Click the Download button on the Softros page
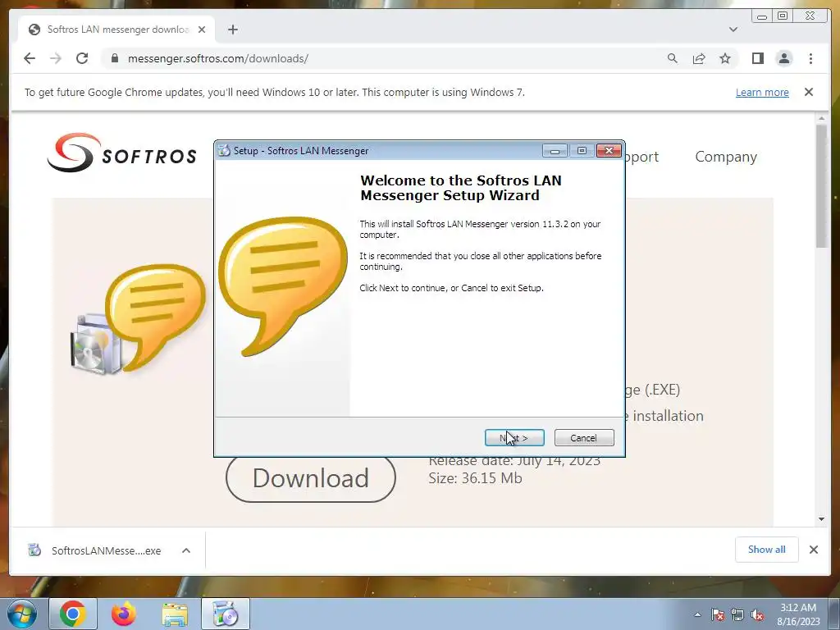This screenshot has height=630, width=840. (x=311, y=478)
